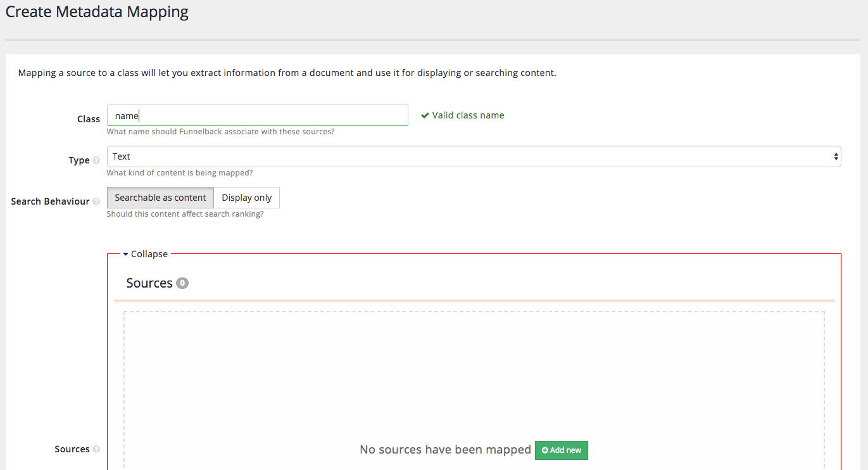Switch search behaviour to Display only
The image size is (868, 470).
tap(246, 198)
